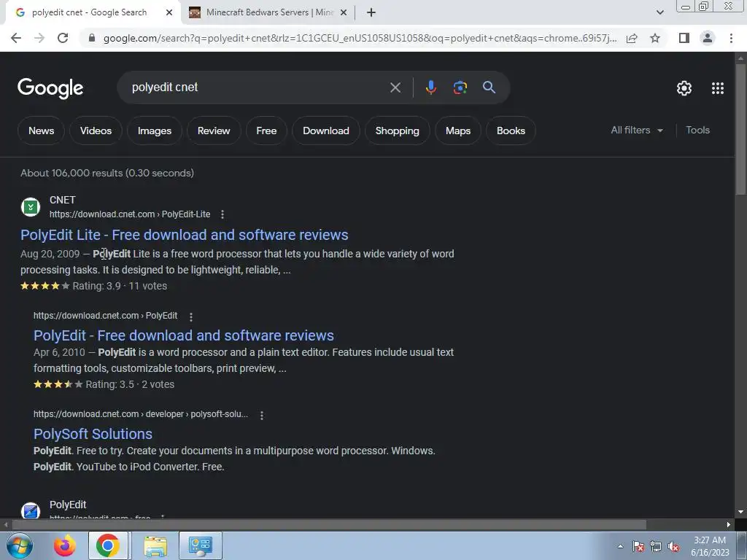
Task: Click the scrollbar down arrow
Action: [740, 512]
